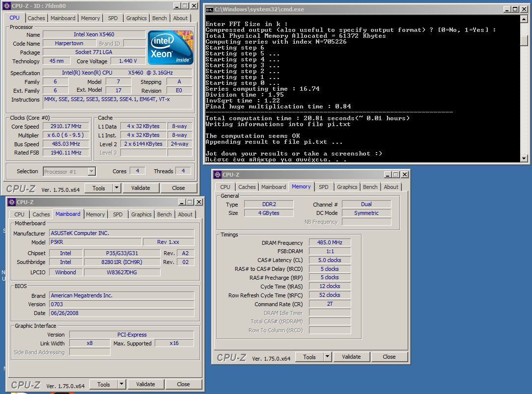
Task: Click the Package value 'Socket 771 LGA'
Action: (94, 52)
